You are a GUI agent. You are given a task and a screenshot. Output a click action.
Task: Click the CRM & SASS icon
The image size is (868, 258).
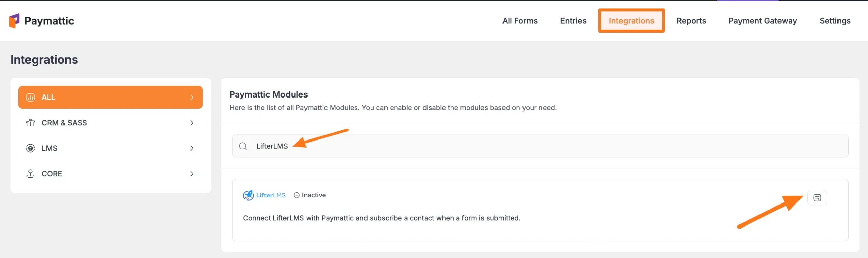[x=31, y=123]
